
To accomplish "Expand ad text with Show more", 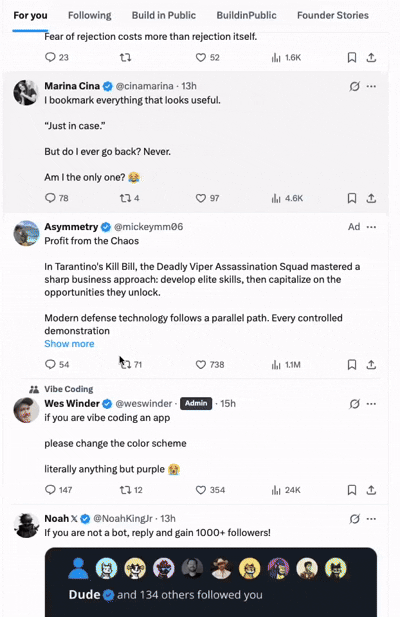I will tap(69, 344).
